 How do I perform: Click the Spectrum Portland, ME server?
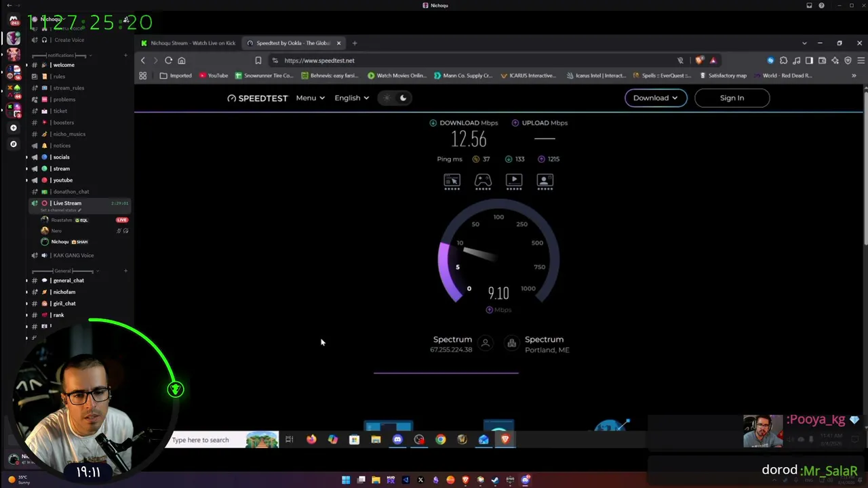click(x=547, y=344)
